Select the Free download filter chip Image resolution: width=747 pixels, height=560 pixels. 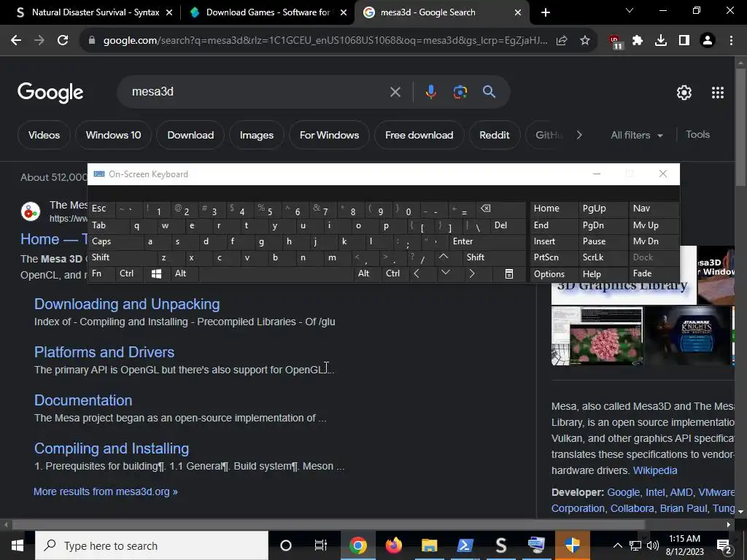tap(419, 135)
